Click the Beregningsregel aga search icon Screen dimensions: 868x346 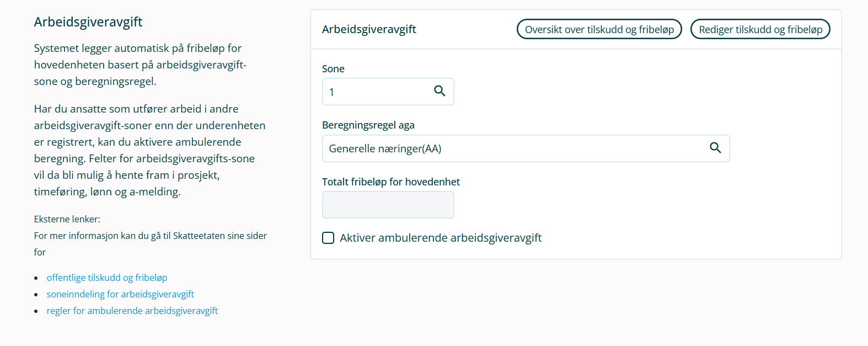(715, 148)
